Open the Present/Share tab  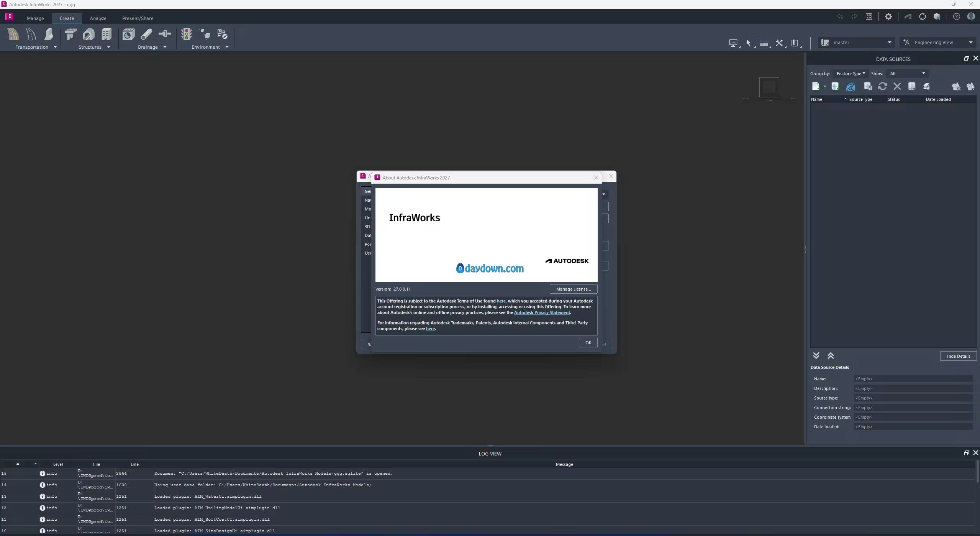[x=138, y=18]
